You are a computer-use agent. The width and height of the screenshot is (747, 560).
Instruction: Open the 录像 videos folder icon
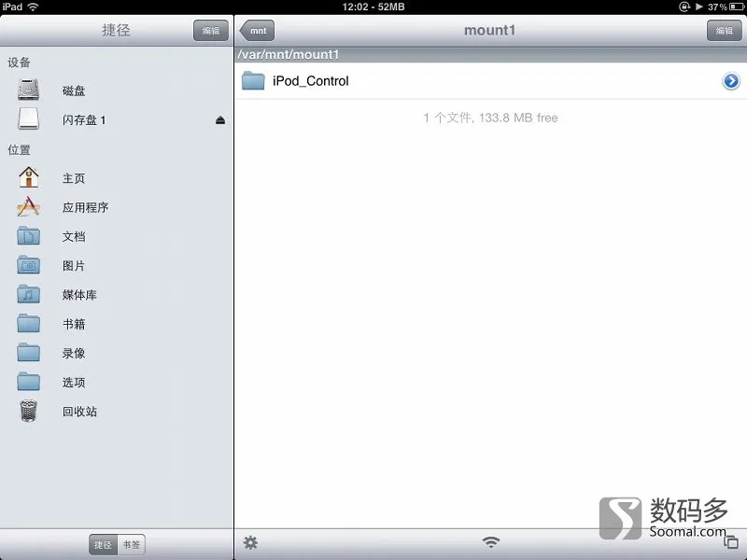(x=29, y=353)
